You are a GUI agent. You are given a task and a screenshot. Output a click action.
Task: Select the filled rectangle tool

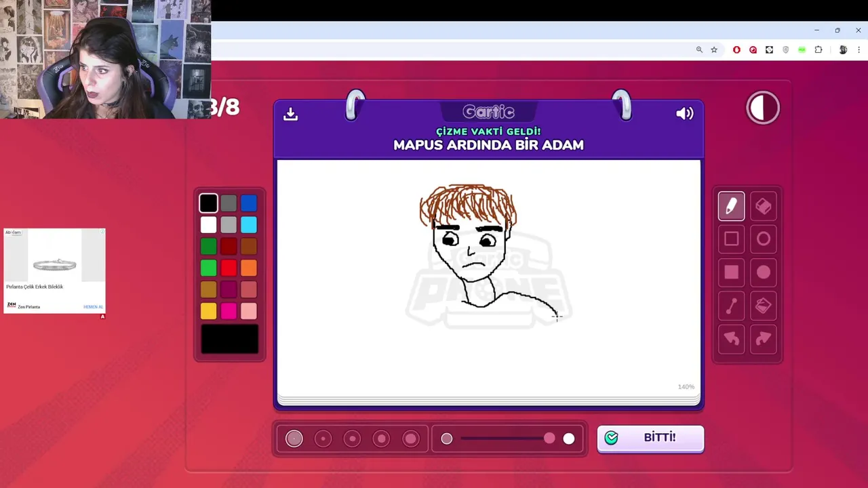coord(731,272)
